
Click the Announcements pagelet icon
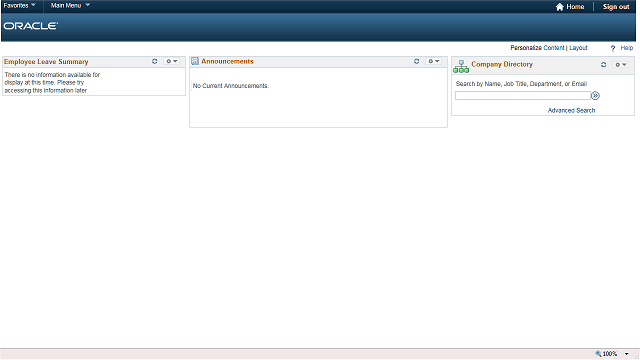point(195,61)
